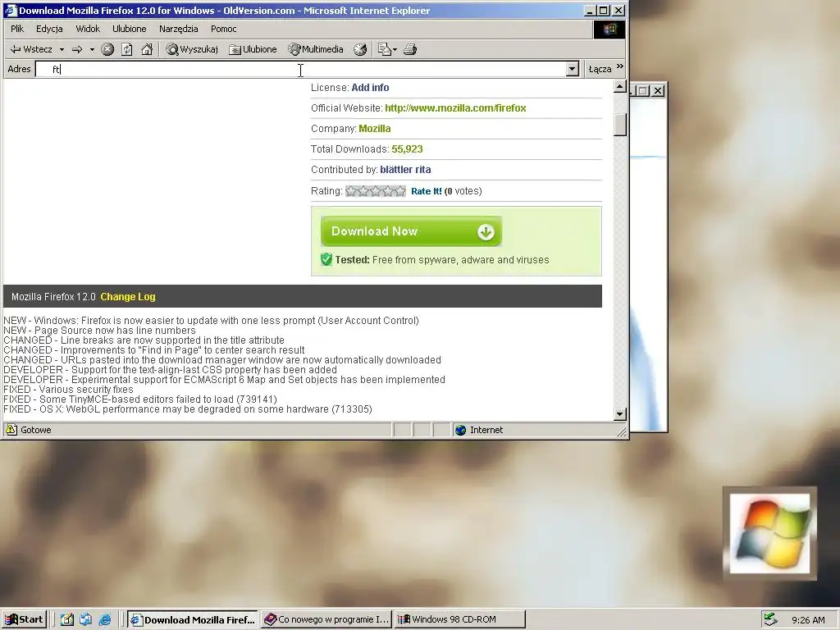This screenshot has width=840, height=630.
Task: Click the vertical scrollbar thumb
Action: pyautogui.click(x=620, y=126)
